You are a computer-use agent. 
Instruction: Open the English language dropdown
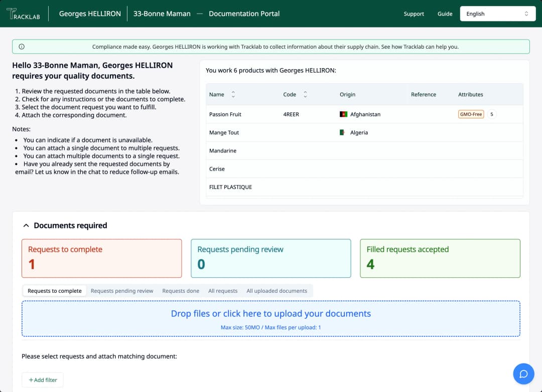click(497, 14)
